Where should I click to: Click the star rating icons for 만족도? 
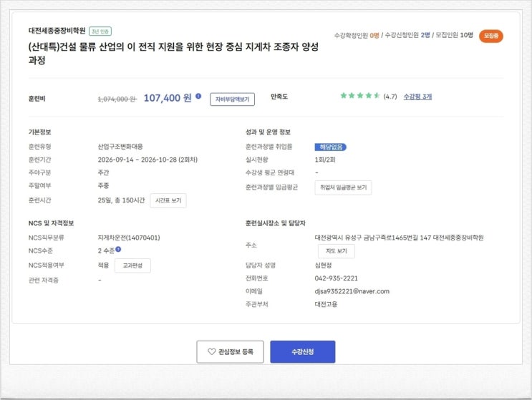[x=360, y=96]
